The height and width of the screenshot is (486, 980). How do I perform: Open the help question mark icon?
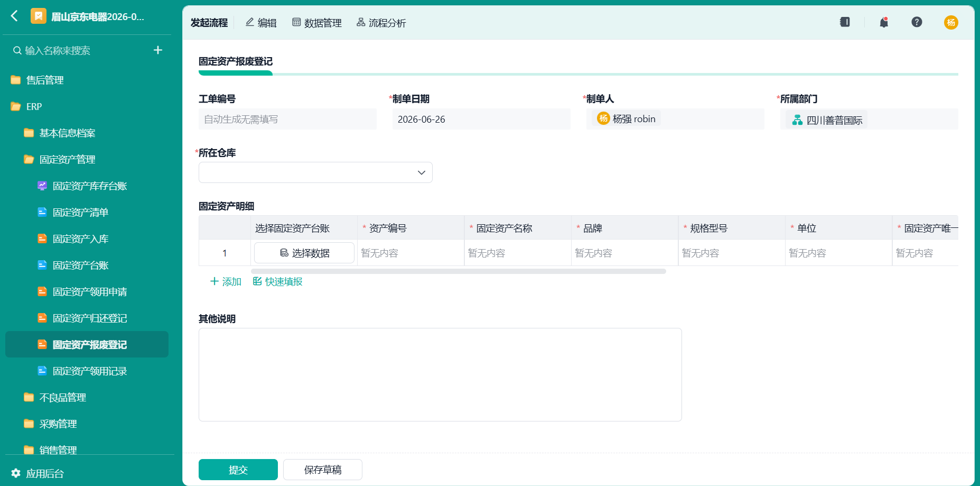[917, 22]
